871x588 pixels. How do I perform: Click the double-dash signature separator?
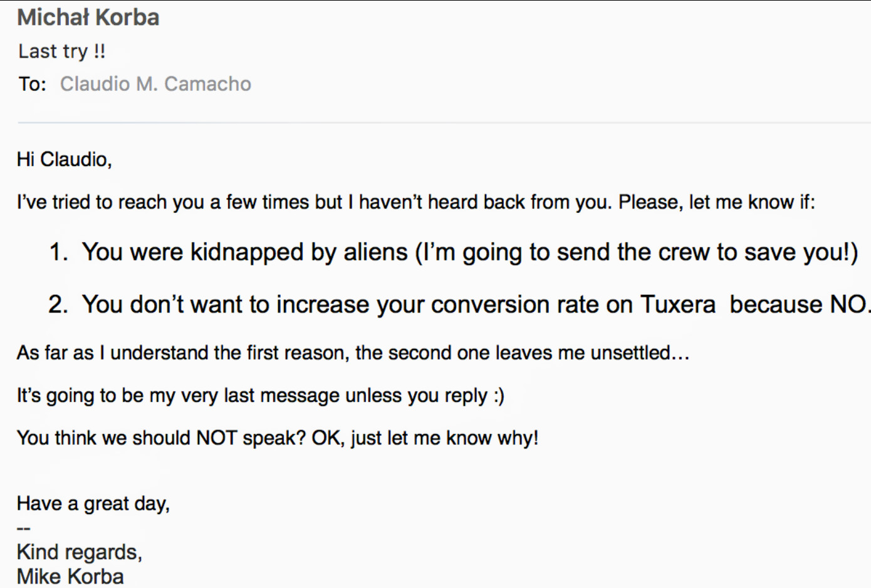[x=23, y=529]
